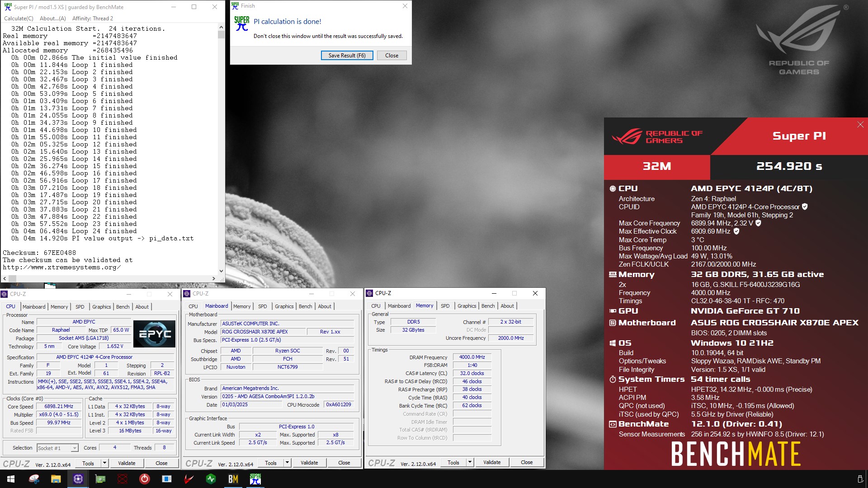Click the xtremesystems.org URL in Super PI
The width and height of the screenshot is (868, 488).
[x=61, y=267]
